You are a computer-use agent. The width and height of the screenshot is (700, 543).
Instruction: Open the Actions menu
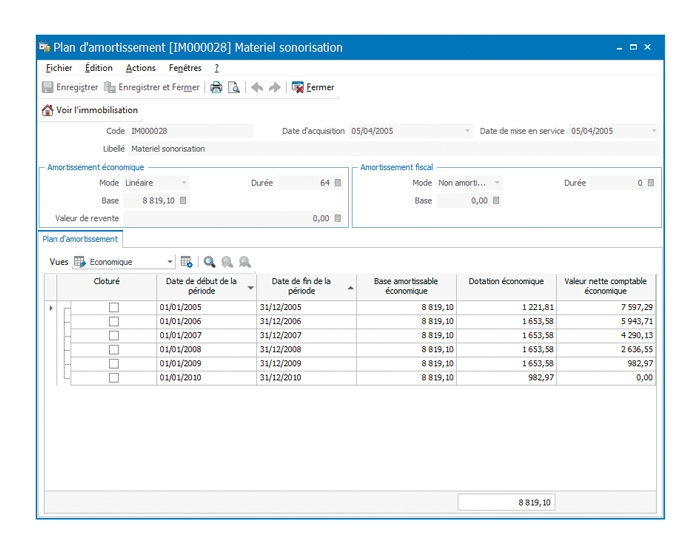(141, 68)
